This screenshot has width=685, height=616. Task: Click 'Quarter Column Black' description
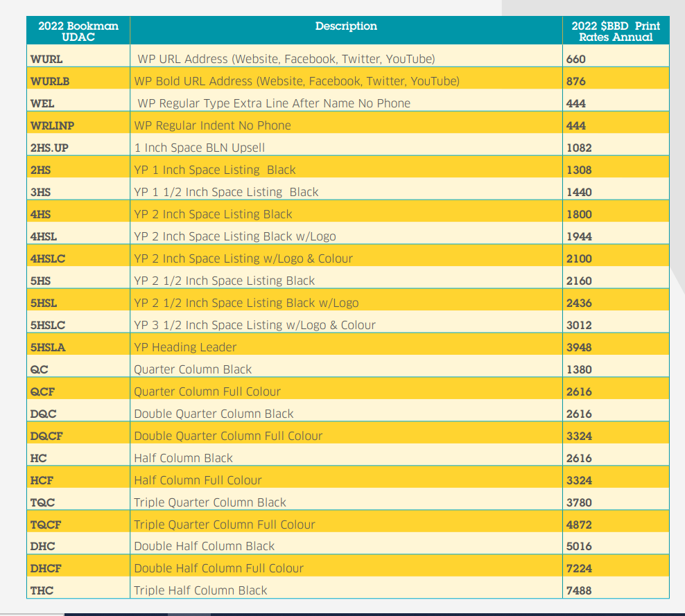[193, 369]
